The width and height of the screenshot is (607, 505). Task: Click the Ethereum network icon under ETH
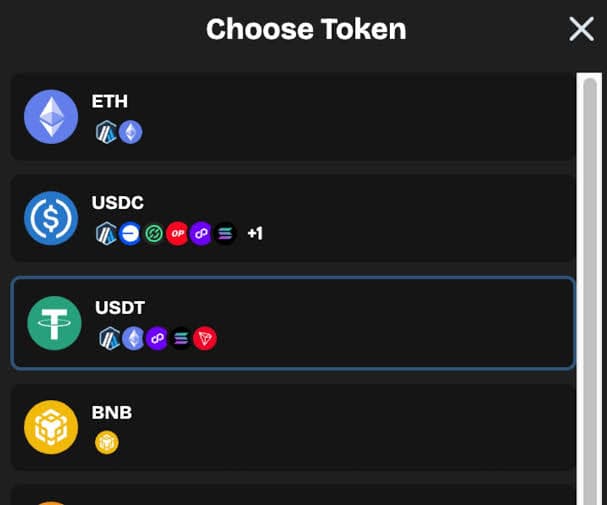click(x=130, y=132)
